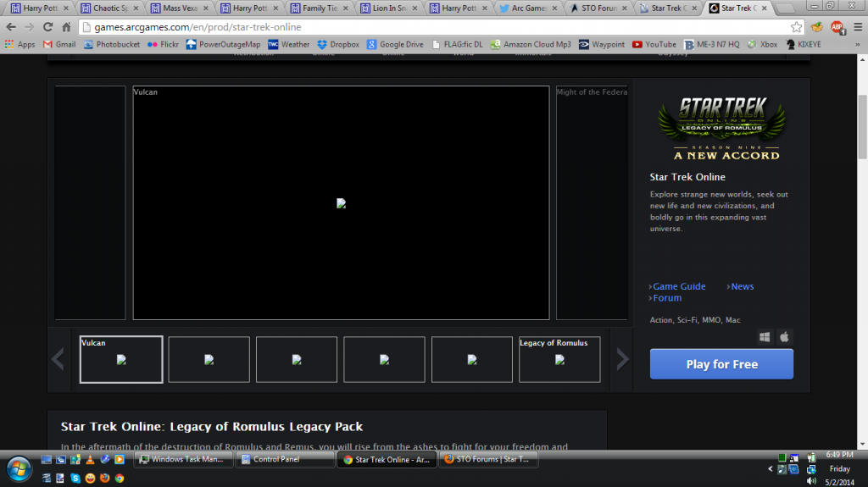Viewport: 868px width, 487px height.
Task: Select the Vulcan thumbnail in the carousel
Action: pyautogui.click(x=121, y=359)
